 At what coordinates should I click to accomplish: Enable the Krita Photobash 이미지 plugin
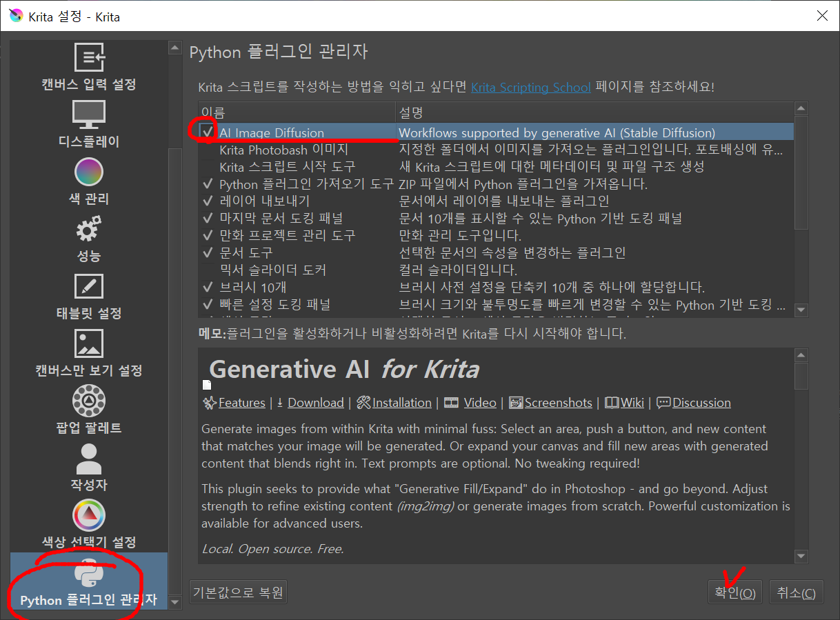click(208, 150)
